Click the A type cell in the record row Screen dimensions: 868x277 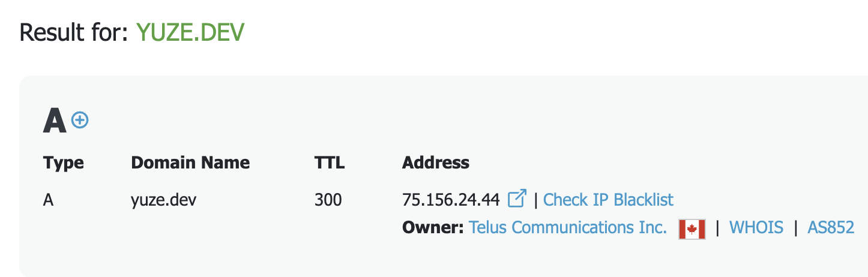[49, 200]
